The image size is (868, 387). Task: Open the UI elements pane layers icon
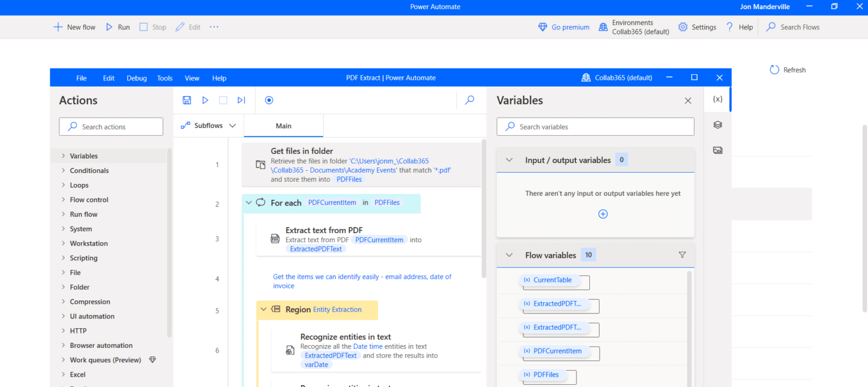click(717, 124)
